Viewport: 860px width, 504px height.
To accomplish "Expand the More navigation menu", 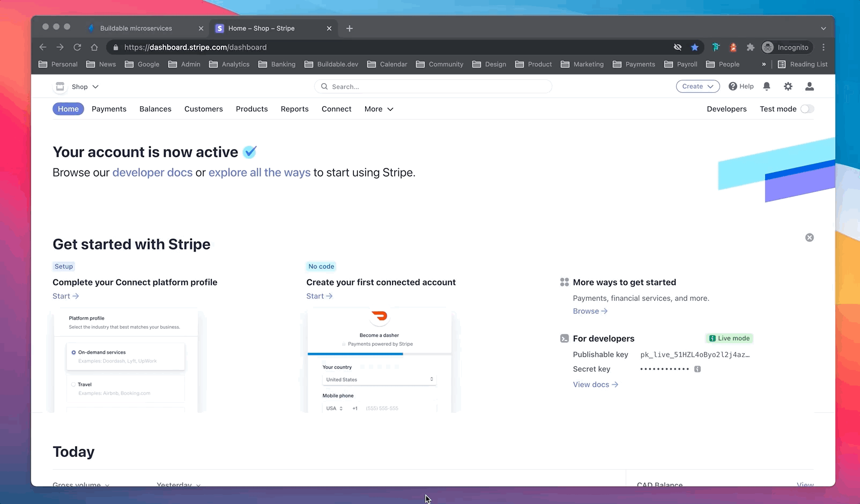I will 379,109.
